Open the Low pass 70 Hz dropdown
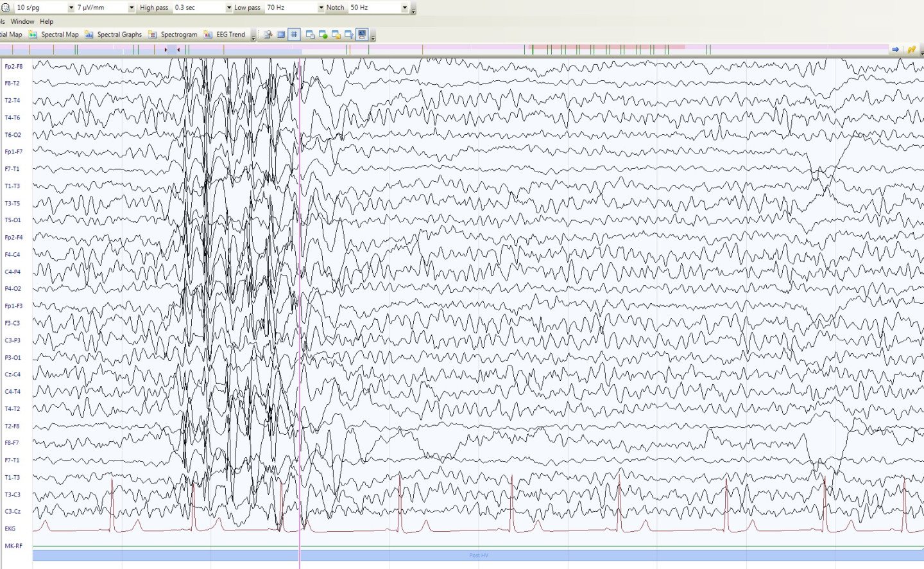924x569 pixels. (321, 8)
